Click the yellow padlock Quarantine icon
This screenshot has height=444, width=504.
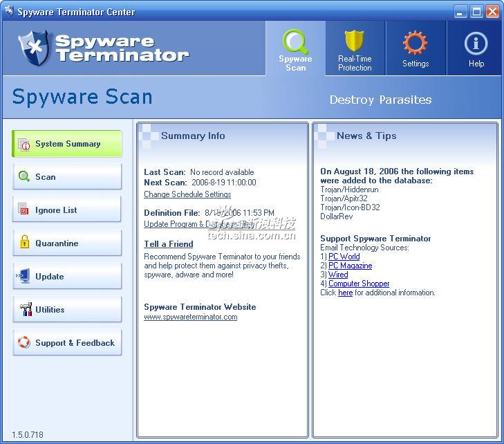click(x=24, y=242)
